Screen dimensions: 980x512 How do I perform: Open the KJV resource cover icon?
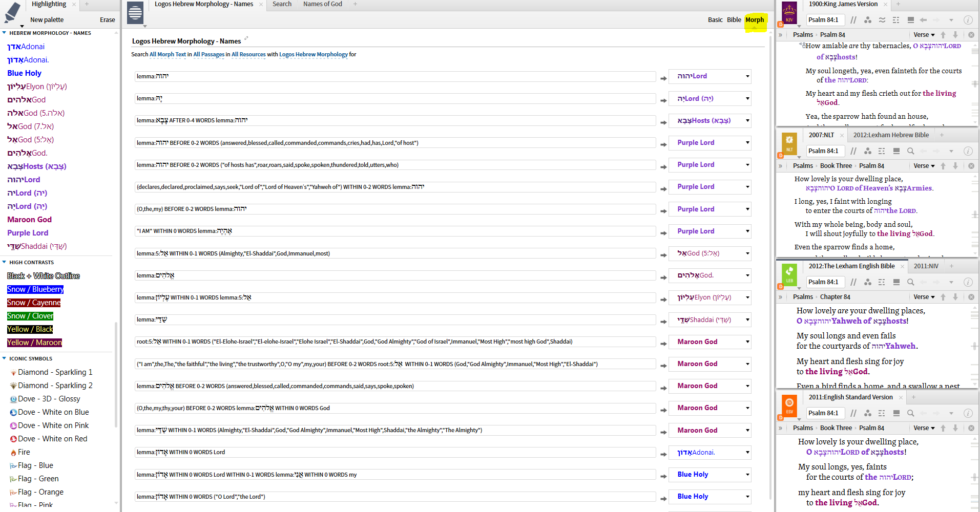click(x=789, y=12)
